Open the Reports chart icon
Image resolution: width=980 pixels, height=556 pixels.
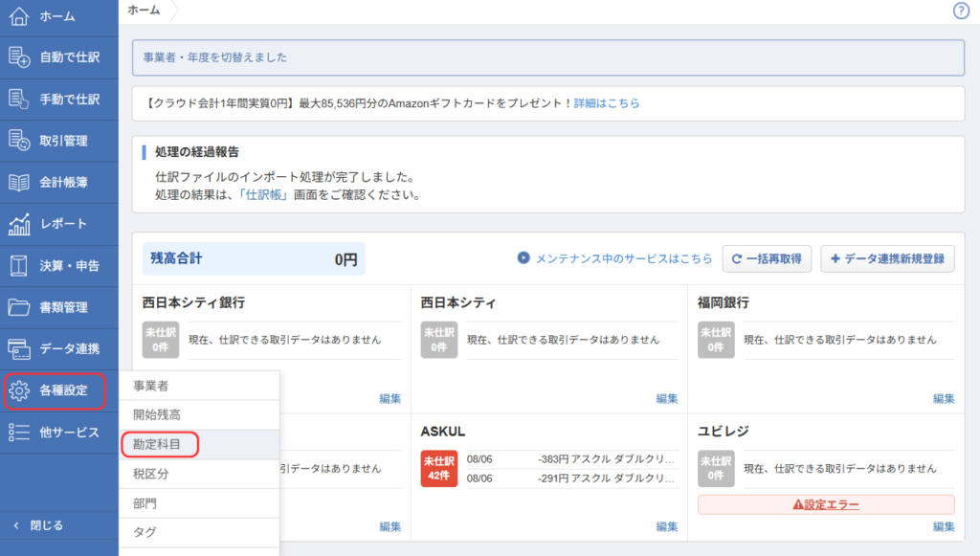tap(19, 224)
